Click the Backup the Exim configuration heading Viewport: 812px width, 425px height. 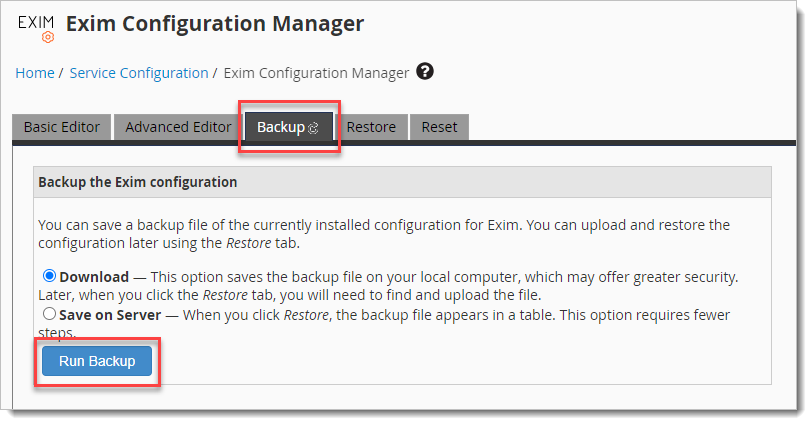pyautogui.click(x=138, y=182)
